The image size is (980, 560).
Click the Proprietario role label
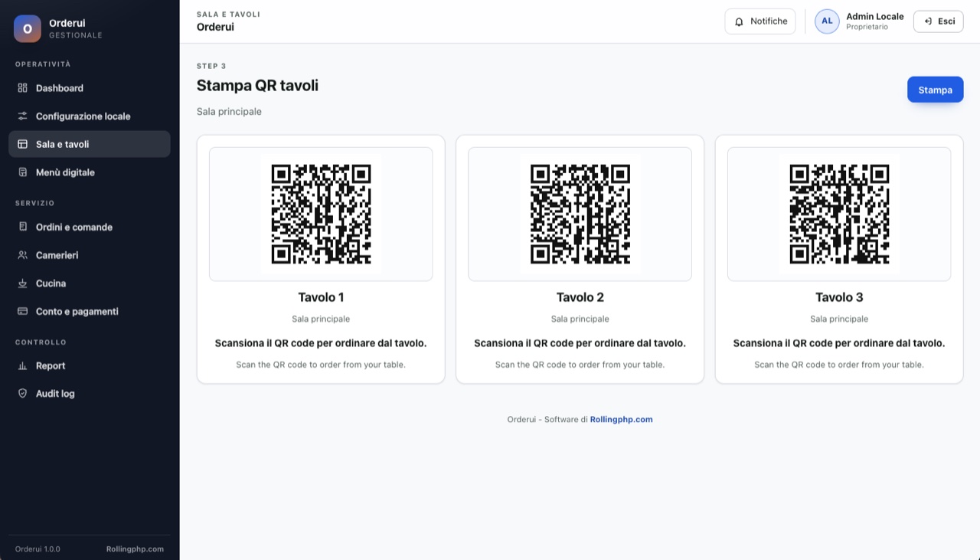867,28
